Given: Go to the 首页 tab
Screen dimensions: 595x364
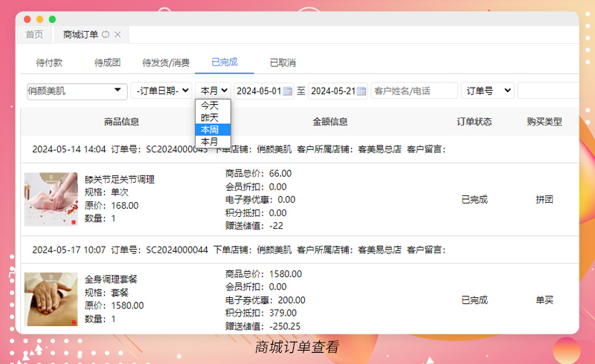Looking at the screenshot, I should [34, 34].
